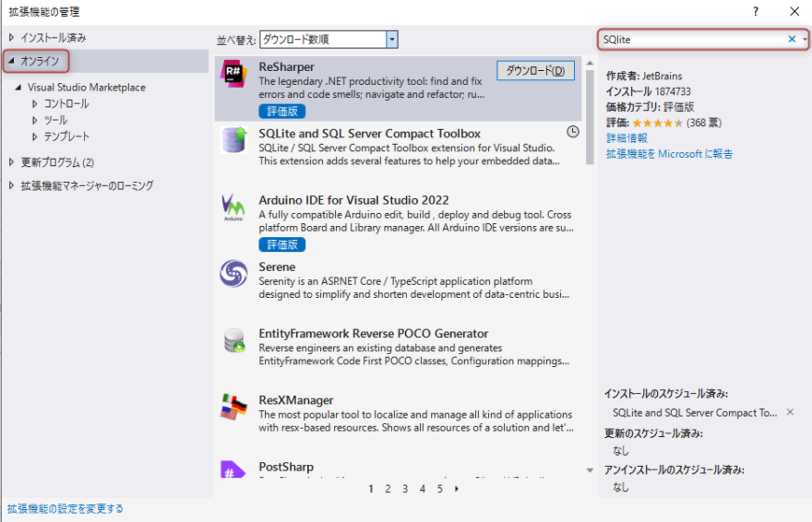Viewport: 812px width, 522px height.
Task: Expand 拡張機能マネージャーのローミング node
Action: (11, 185)
